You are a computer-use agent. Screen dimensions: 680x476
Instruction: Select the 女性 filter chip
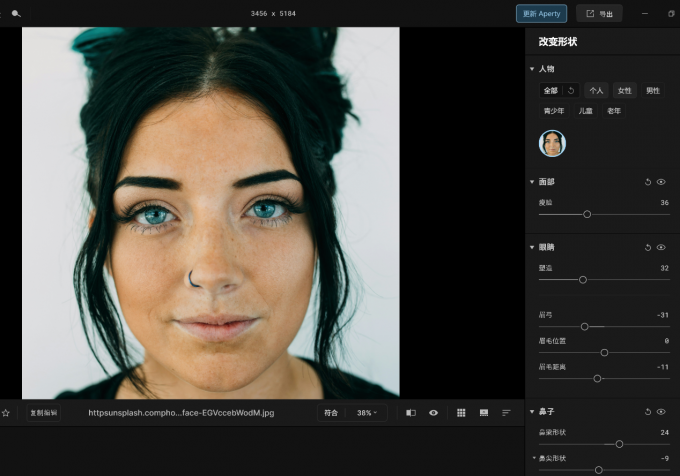[624, 91]
